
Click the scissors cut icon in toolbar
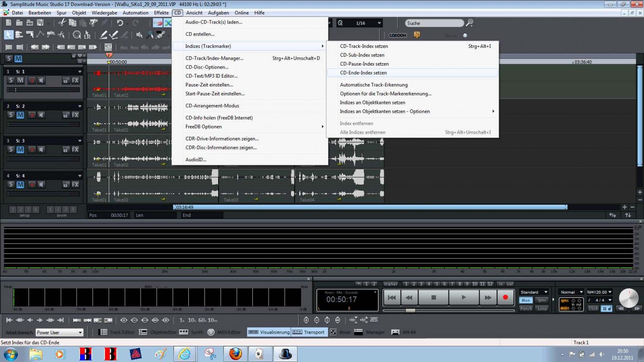coord(62,23)
